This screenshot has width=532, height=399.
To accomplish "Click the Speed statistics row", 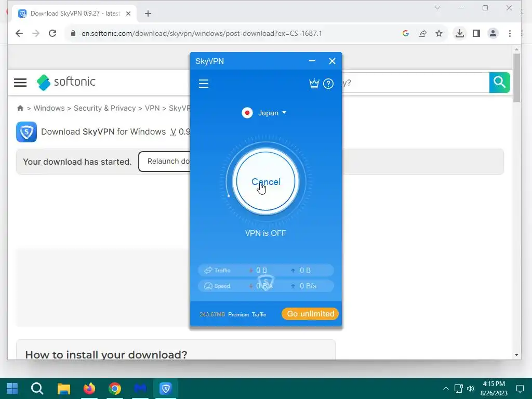I will pyautogui.click(x=265, y=286).
